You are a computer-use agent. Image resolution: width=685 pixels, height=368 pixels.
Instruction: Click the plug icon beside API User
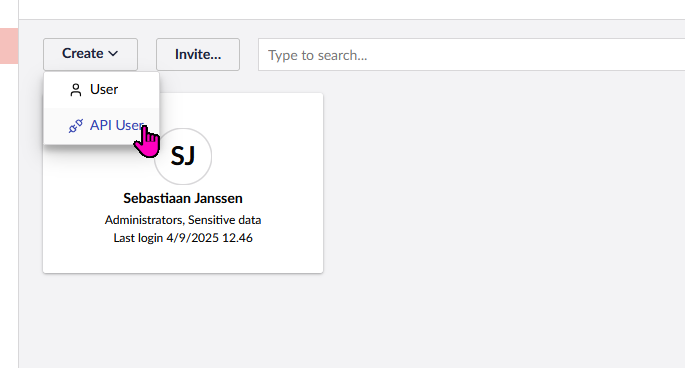[x=76, y=126]
